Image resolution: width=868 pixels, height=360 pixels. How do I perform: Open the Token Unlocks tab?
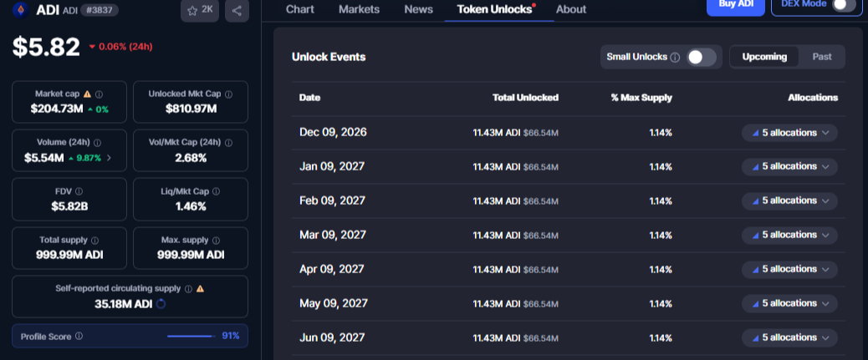496,9
